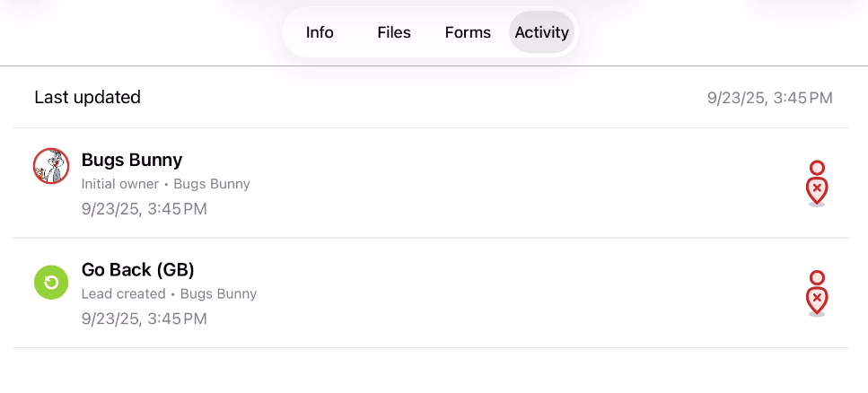Open the Go Back (GB) entry title
The width and height of the screenshot is (868, 393).
(138, 269)
